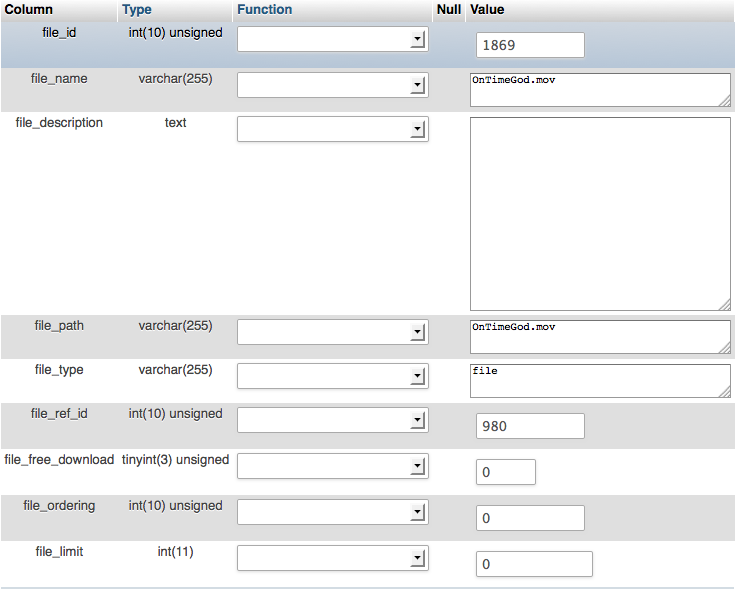The image size is (737, 589).
Task: Select the file_name column name
Action: click(59, 79)
